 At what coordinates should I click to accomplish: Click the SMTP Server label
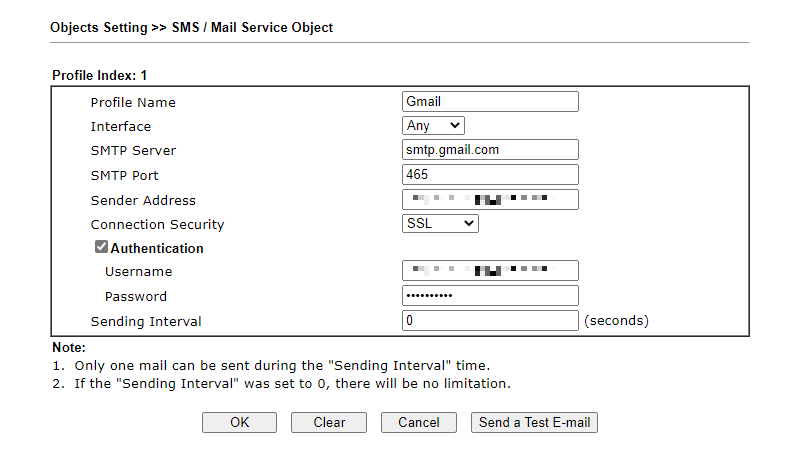click(x=133, y=151)
